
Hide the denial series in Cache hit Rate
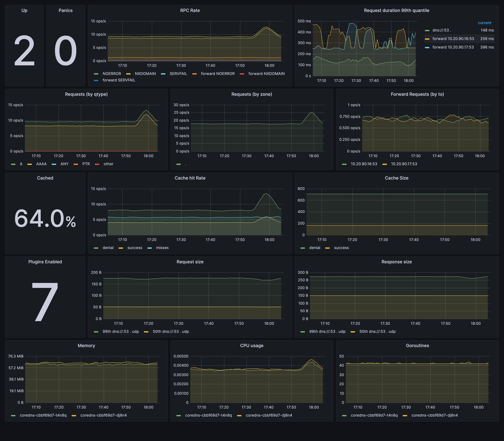(x=108, y=248)
